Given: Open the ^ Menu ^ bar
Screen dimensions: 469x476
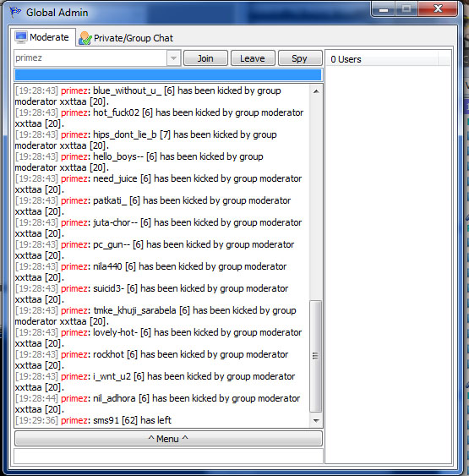Looking at the screenshot, I should (168, 438).
